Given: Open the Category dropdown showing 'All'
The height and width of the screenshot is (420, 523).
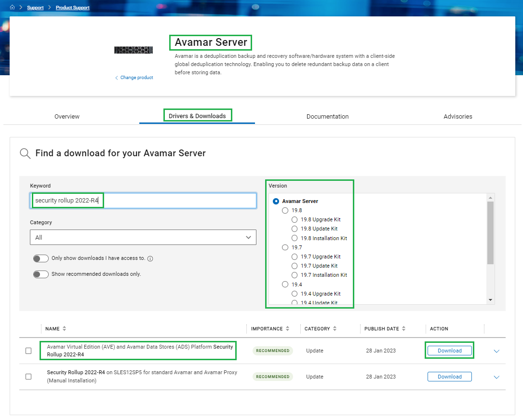Looking at the screenshot, I should (143, 237).
